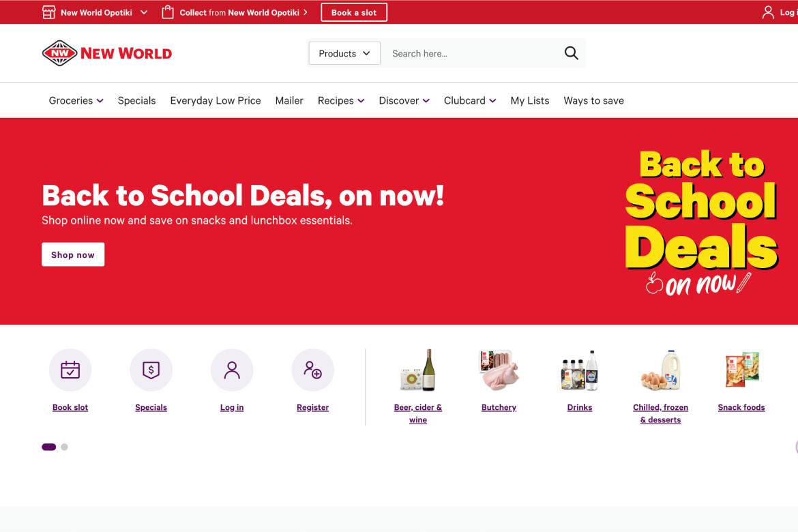The height and width of the screenshot is (532, 798).
Task: Focus the Search here text field
Action: (471, 53)
